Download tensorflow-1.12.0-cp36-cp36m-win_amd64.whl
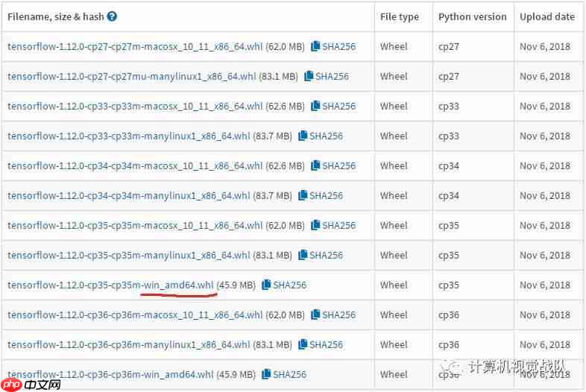Viewport: 586px width, 392px height. click(110, 374)
